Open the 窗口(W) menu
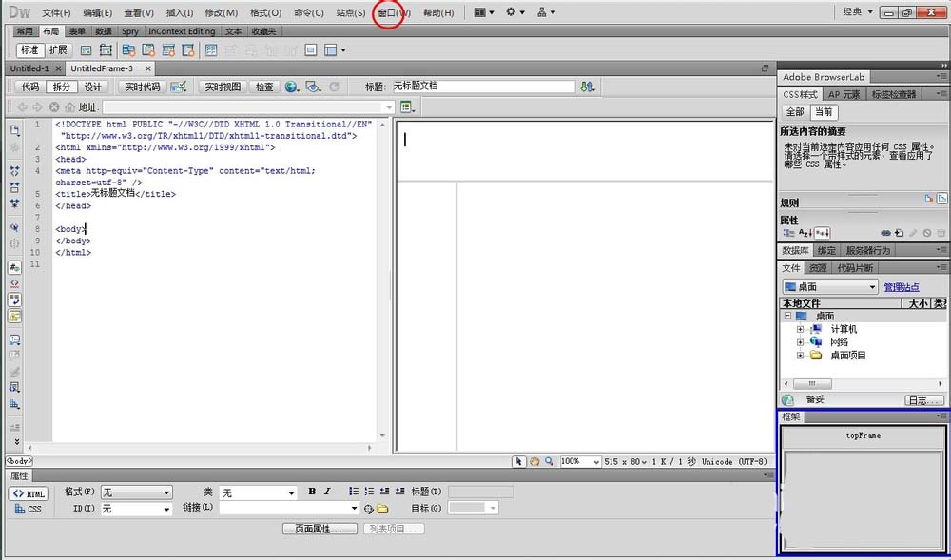Image resolution: width=951 pixels, height=560 pixels. [x=394, y=12]
